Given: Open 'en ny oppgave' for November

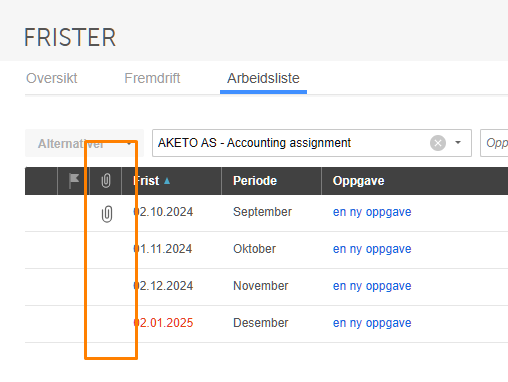Looking at the screenshot, I should pos(372,286).
